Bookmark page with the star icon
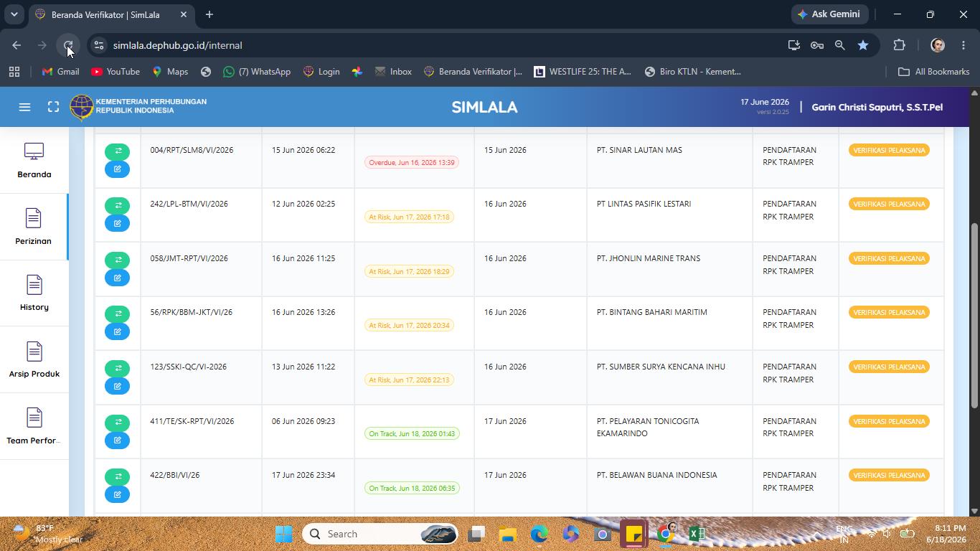The width and height of the screenshot is (980, 551). (x=863, y=45)
